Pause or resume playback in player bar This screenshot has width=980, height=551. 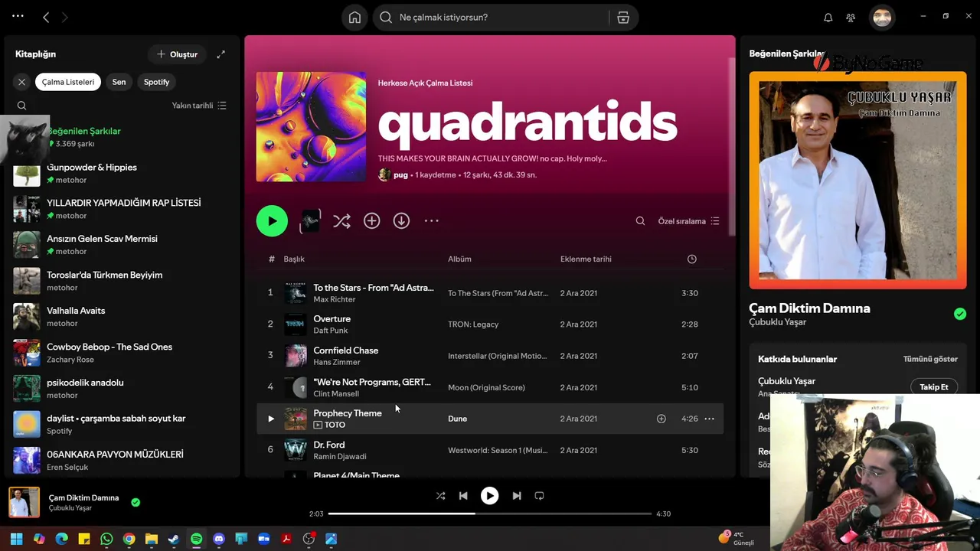489,496
